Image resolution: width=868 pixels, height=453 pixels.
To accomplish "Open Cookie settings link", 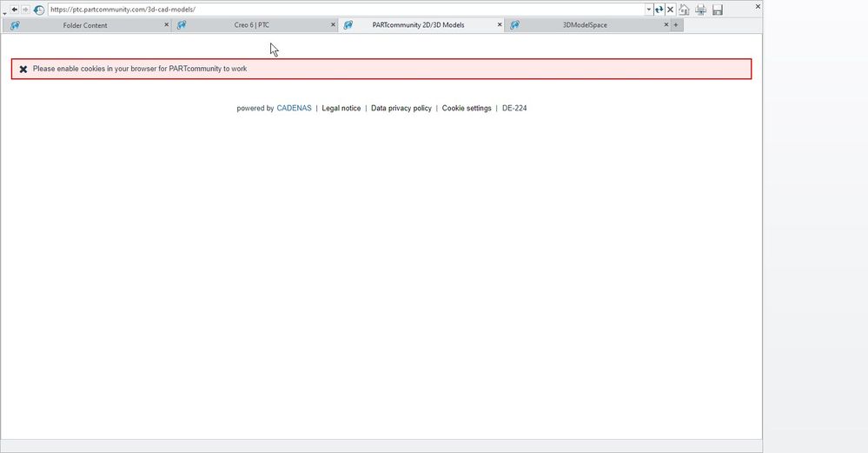I will [x=467, y=108].
